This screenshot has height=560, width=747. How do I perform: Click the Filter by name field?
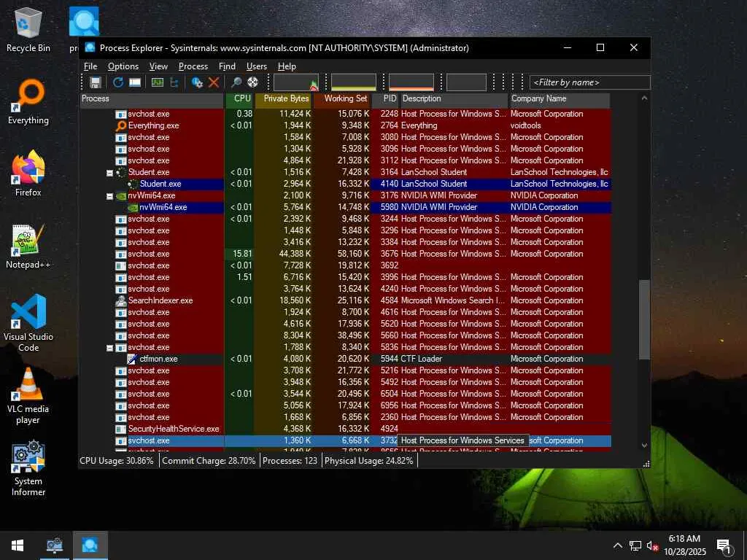(x=589, y=82)
